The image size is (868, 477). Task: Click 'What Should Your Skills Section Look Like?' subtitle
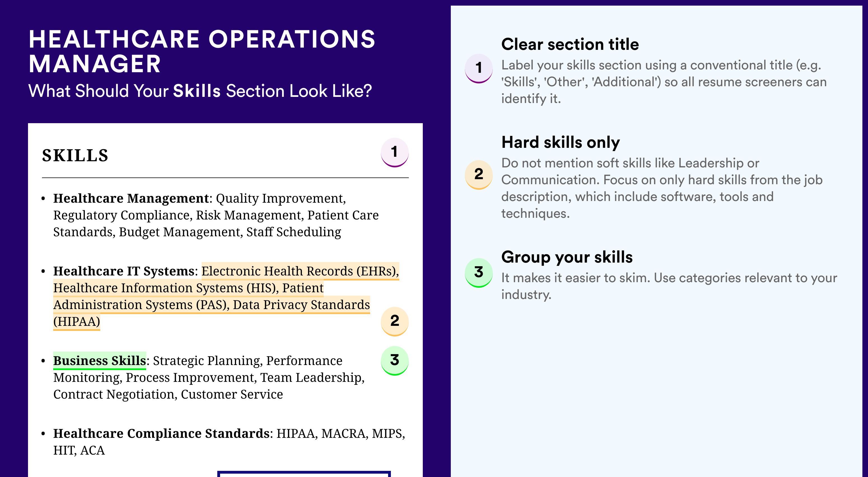coord(200,91)
